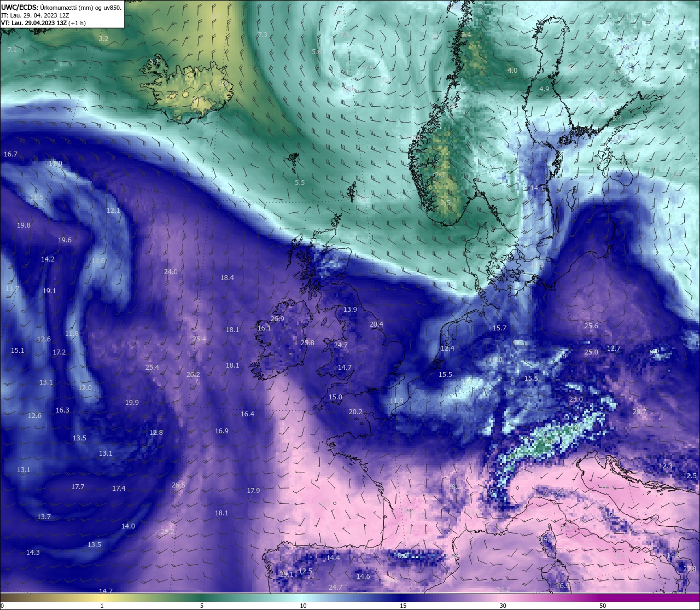This screenshot has height=610, width=700.
Task: Click the 25.6 value over Poland
Action: coord(591,326)
